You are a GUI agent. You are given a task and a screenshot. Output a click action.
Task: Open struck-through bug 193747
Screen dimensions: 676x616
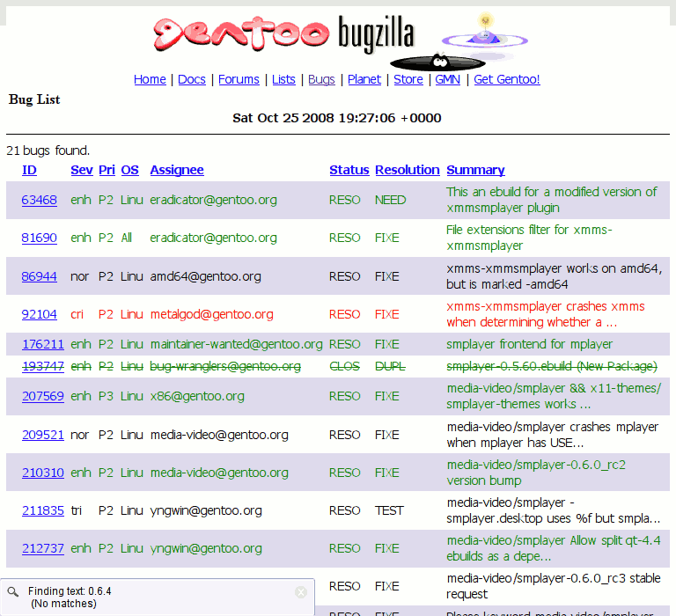pos(42,366)
